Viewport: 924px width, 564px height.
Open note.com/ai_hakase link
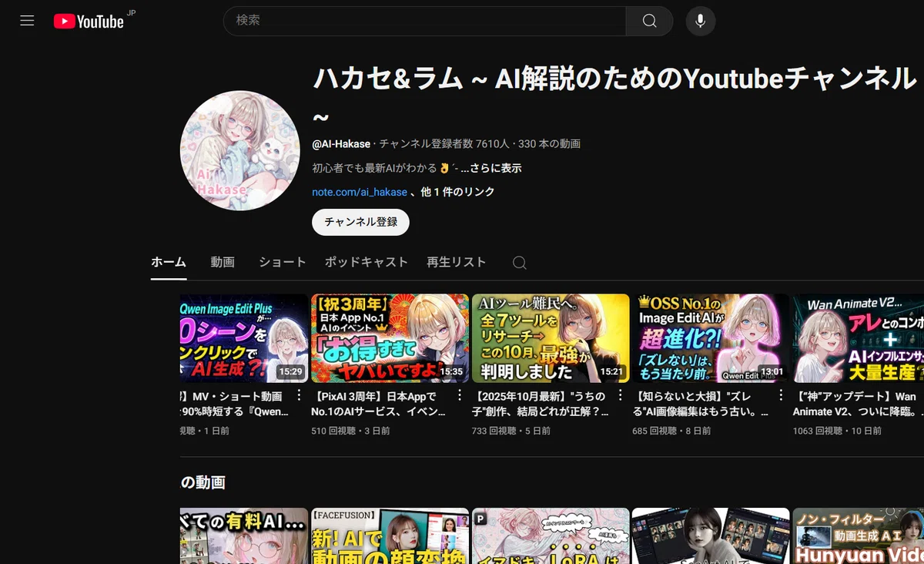pyautogui.click(x=360, y=192)
